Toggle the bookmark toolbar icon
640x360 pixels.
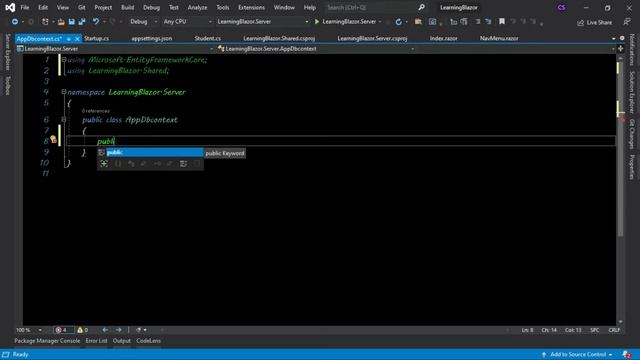[502, 22]
